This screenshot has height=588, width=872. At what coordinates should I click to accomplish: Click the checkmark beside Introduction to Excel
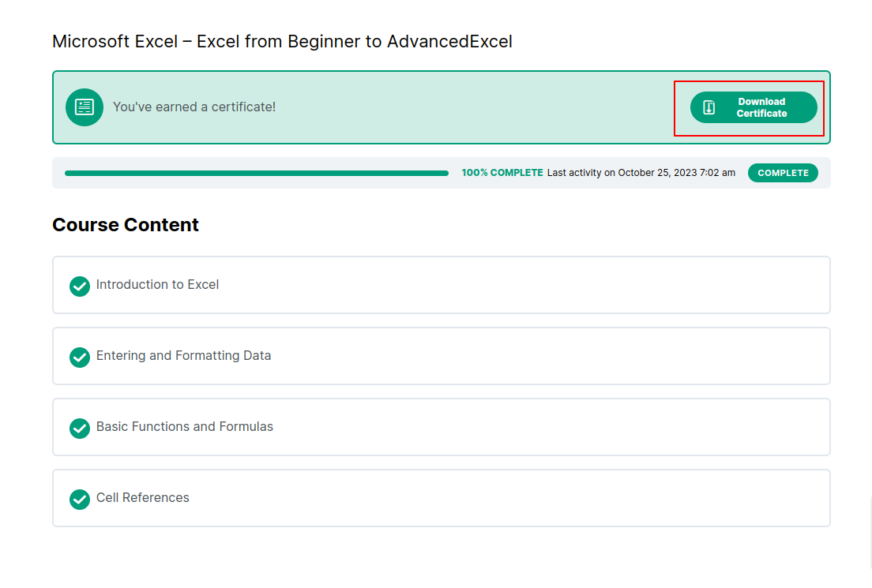tap(80, 286)
